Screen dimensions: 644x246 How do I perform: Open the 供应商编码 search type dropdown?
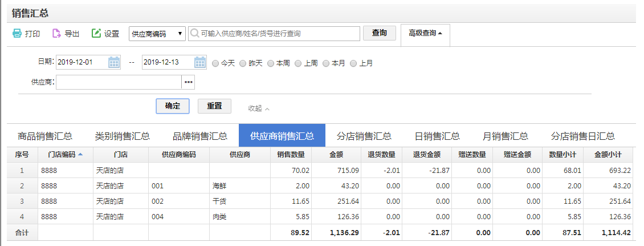[x=157, y=34]
